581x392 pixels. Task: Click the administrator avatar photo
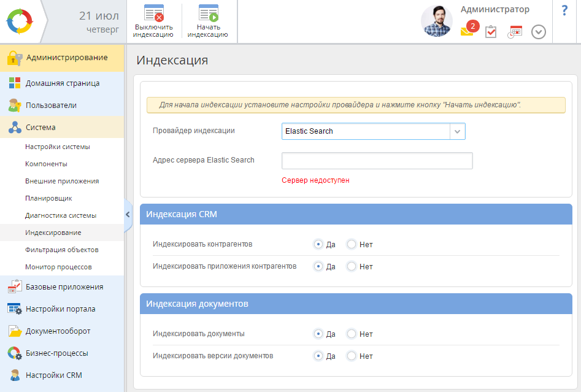pos(436,21)
